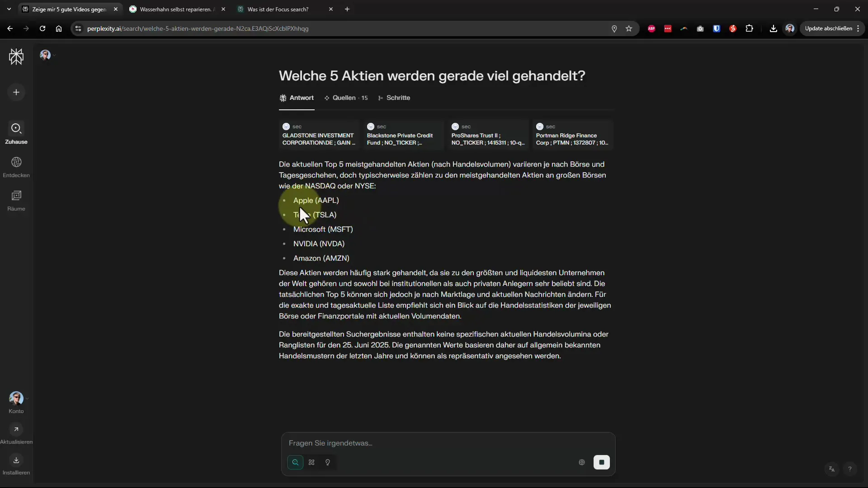The image size is (868, 488).
Task: Switch to the Quellen 15 tab
Action: coord(346,98)
